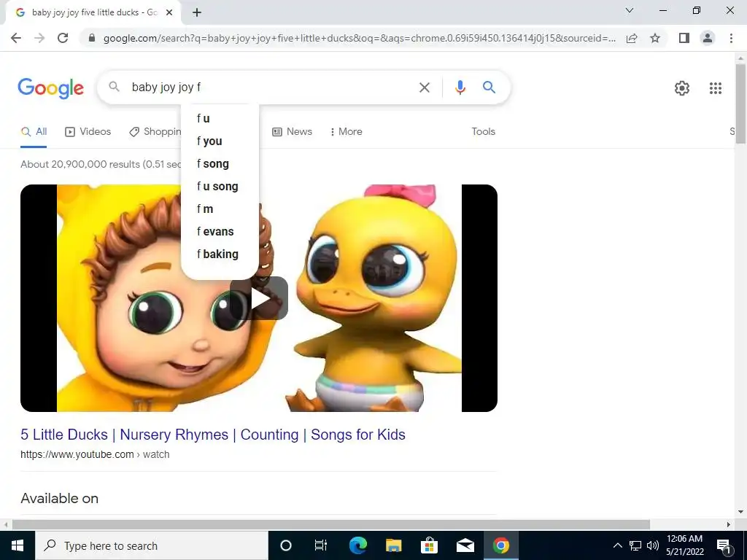Select the 'f m' suggestion
The image size is (747, 560).
click(220, 209)
